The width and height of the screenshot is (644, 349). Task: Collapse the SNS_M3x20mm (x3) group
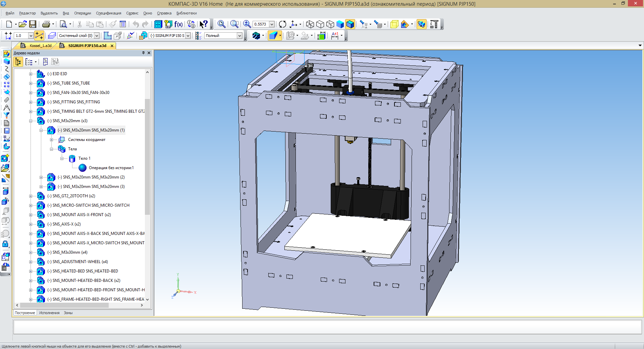pos(31,121)
